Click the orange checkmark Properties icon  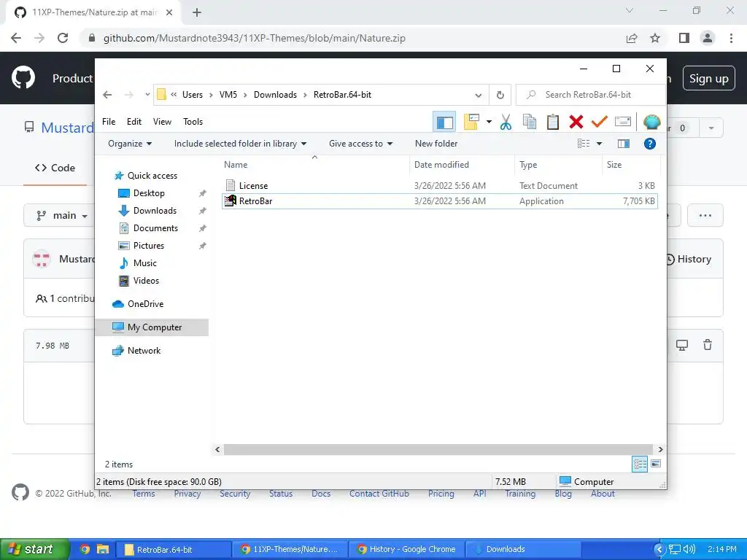[x=600, y=122]
